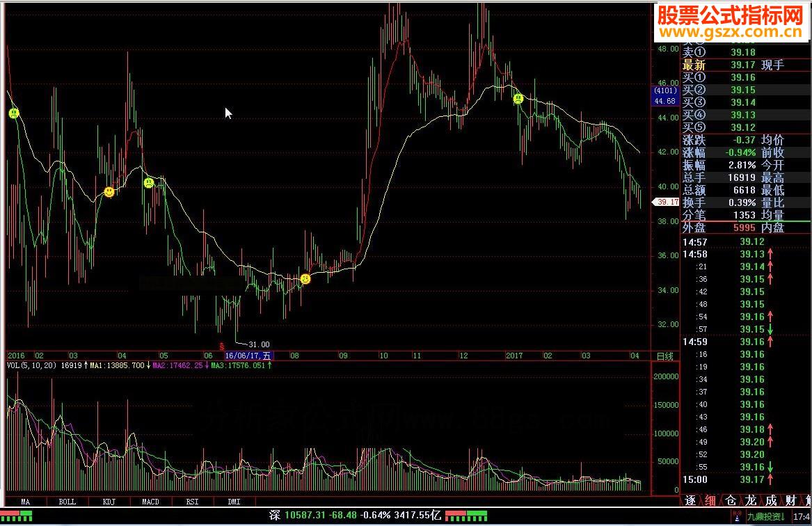This screenshot has width=812, height=526.
Task: Open the 成 tab in the quote panel
Action: click(x=770, y=501)
